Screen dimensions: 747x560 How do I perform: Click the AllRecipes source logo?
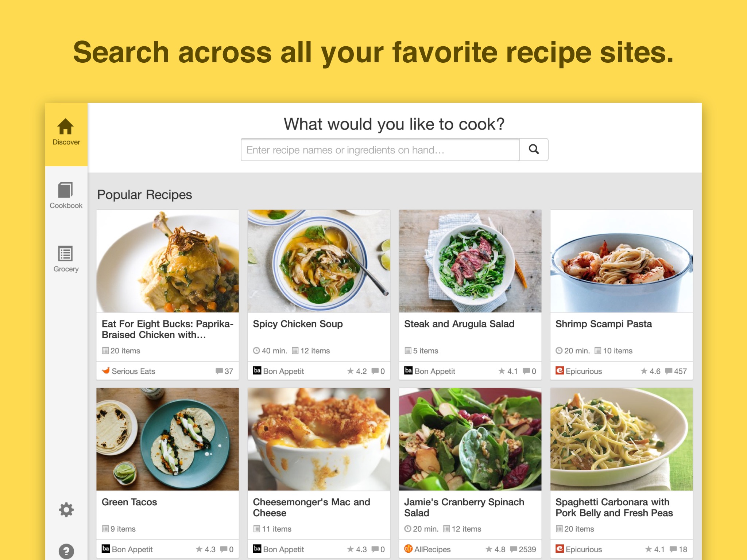[x=408, y=549]
